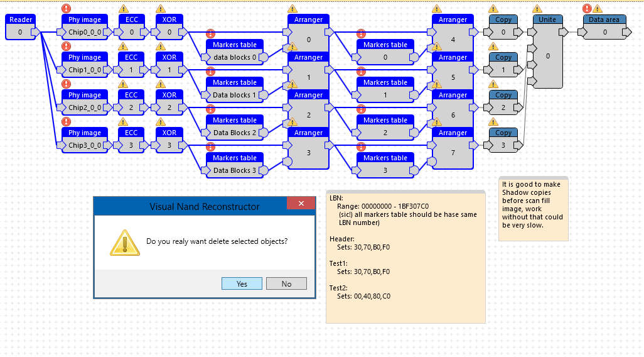Select Markers table Data Blocks 2 node
Image resolution: width=644 pixels, height=357 pixels.
(x=235, y=128)
